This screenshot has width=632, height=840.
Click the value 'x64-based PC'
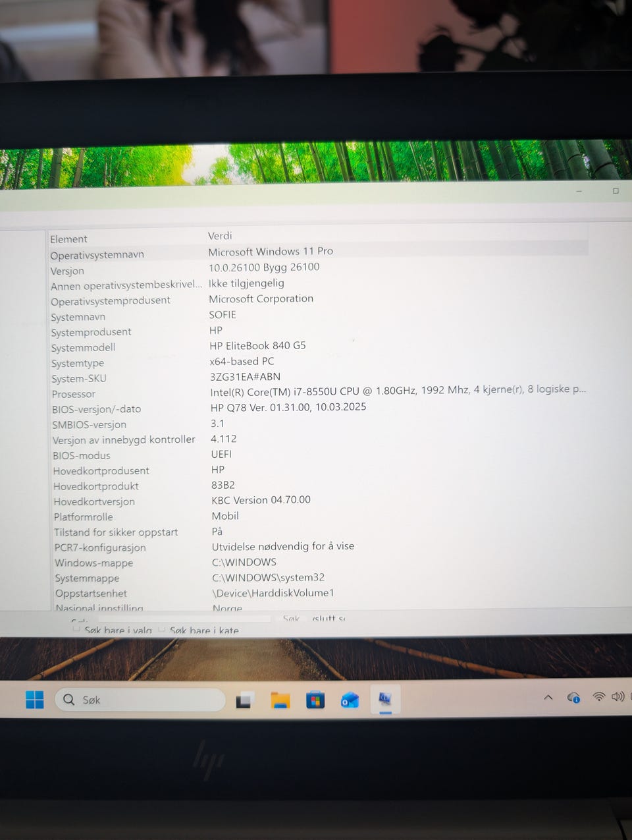pyautogui.click(x=242, y=361)
